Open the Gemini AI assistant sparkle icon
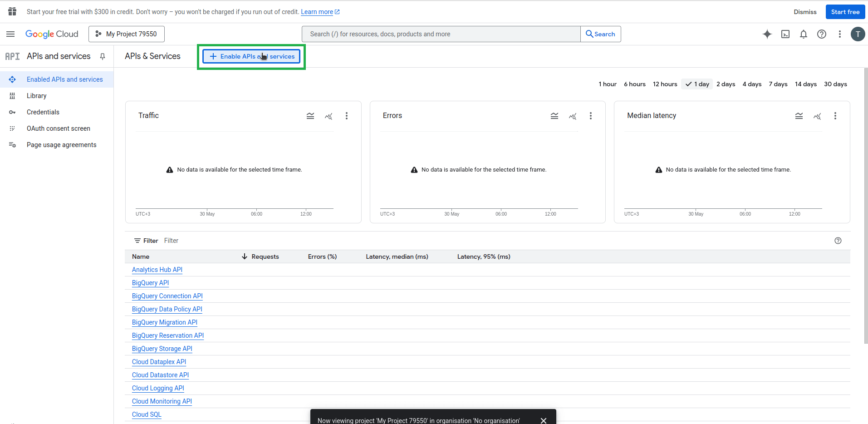Screen dimensions: 868x424 click(x=767, y=34)
